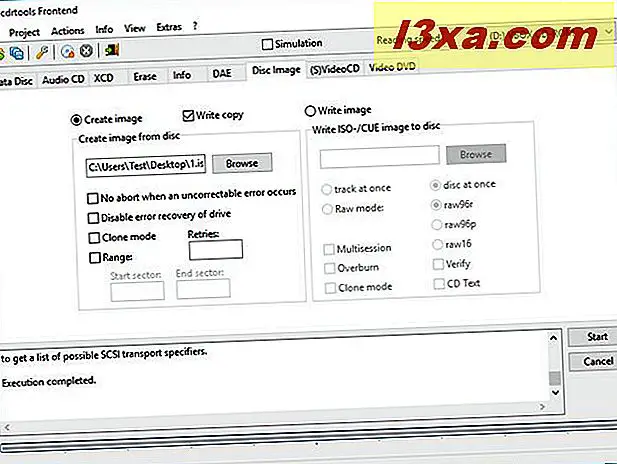Click Browse next to the image path field

click(x=242, y=163)
